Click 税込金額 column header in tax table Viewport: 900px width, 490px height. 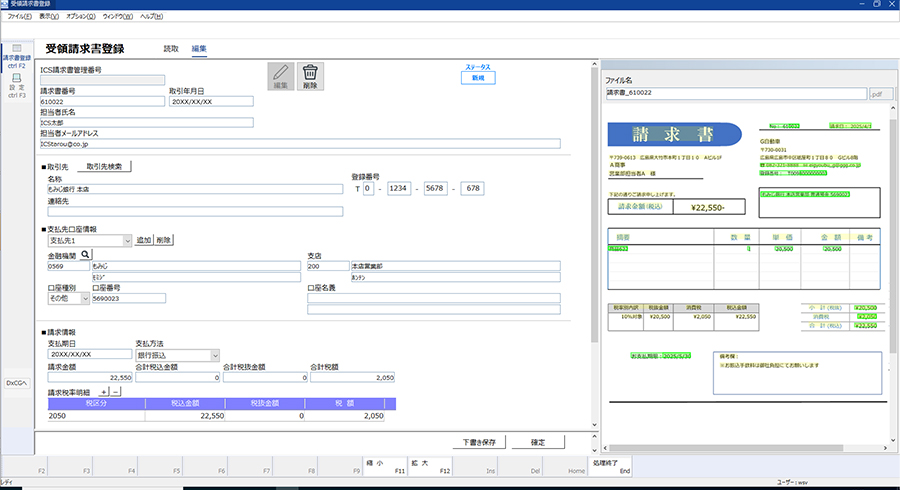click(185, 403)
